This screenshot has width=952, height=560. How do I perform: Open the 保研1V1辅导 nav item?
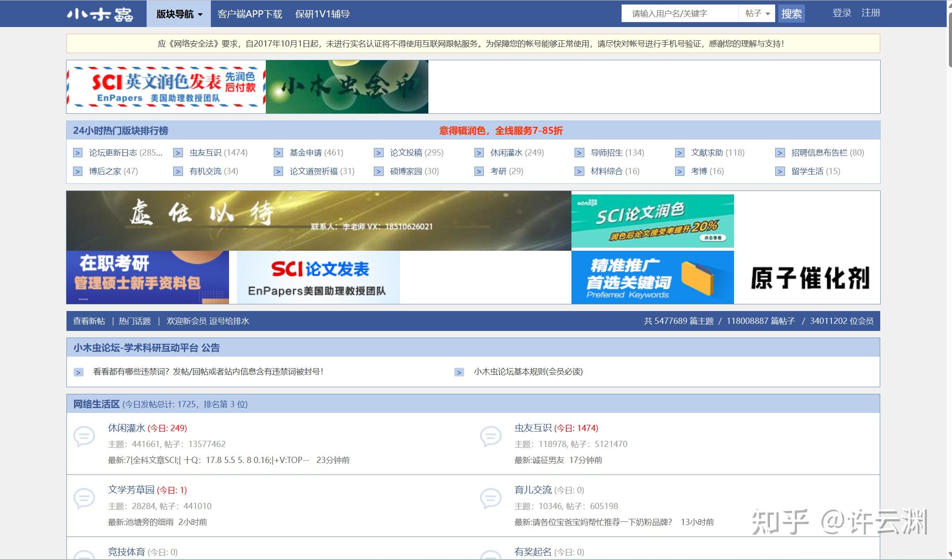click(323, 14)
